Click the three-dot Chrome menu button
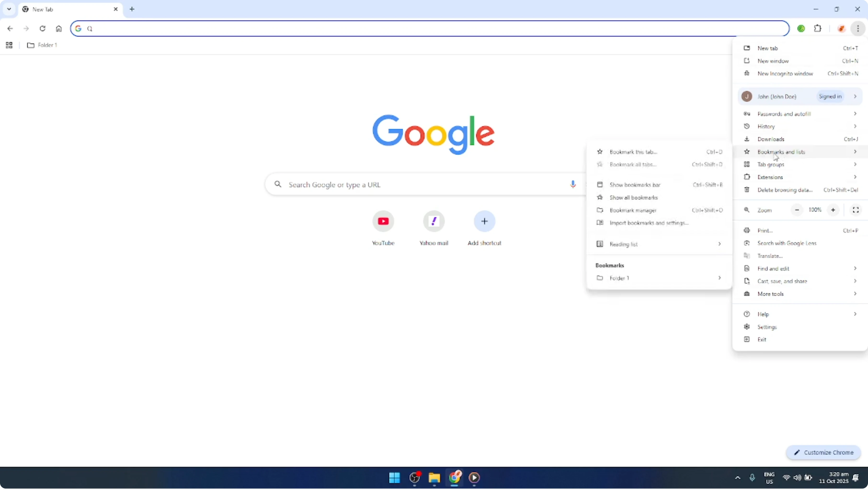The image size is (868, 489). coord(858,29)
